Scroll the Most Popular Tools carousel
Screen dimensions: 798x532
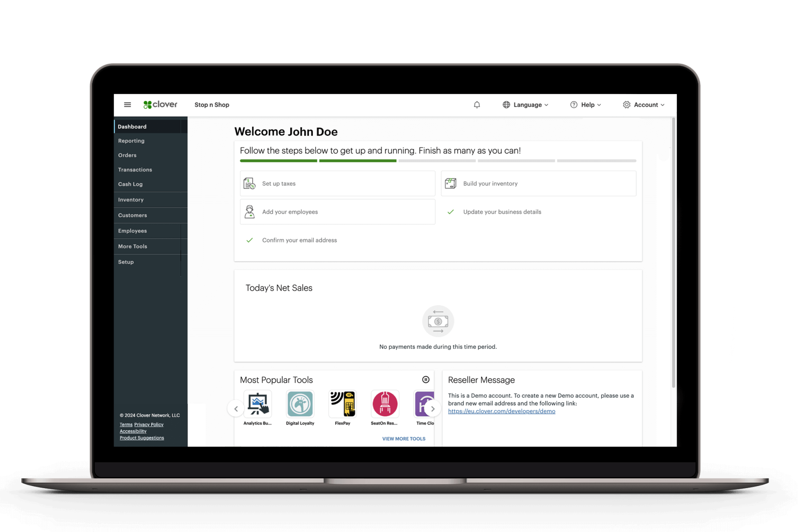(x=434, y=409)
